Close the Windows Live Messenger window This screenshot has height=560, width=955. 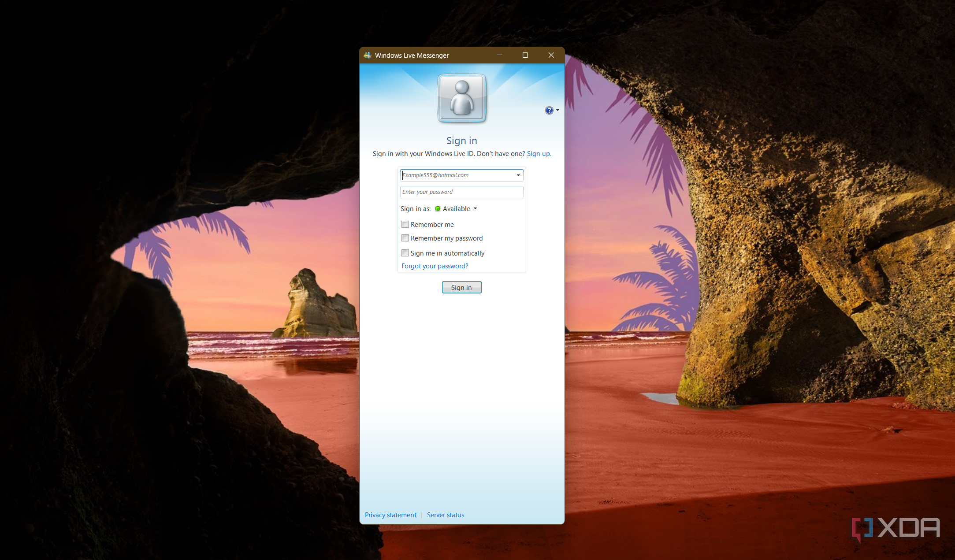click(551, 55)
